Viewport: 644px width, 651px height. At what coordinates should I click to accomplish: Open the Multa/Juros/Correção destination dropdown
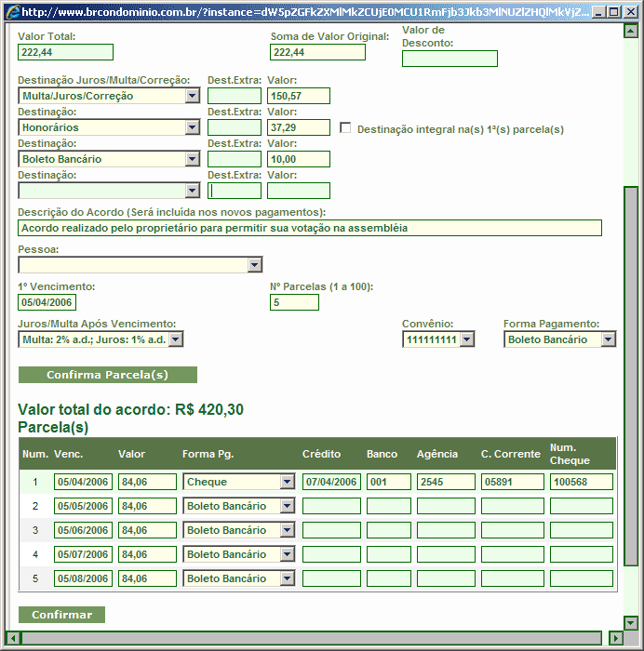[192, 96]
